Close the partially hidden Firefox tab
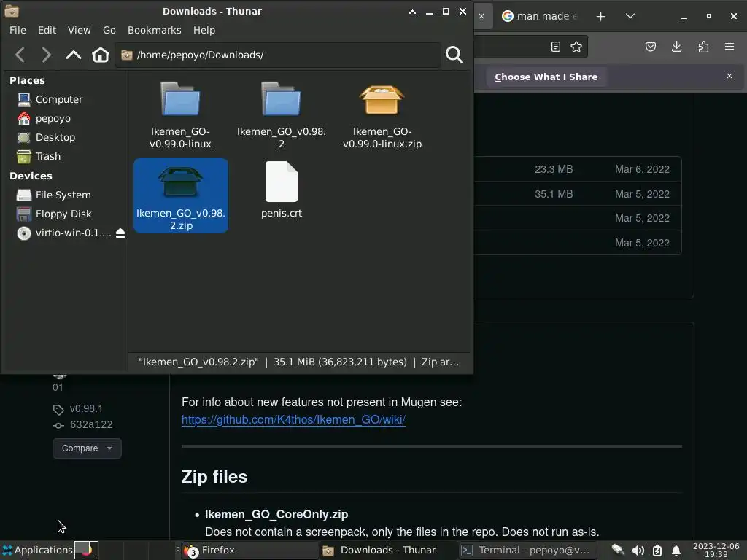The image size is (747, 560). point(481,16)
